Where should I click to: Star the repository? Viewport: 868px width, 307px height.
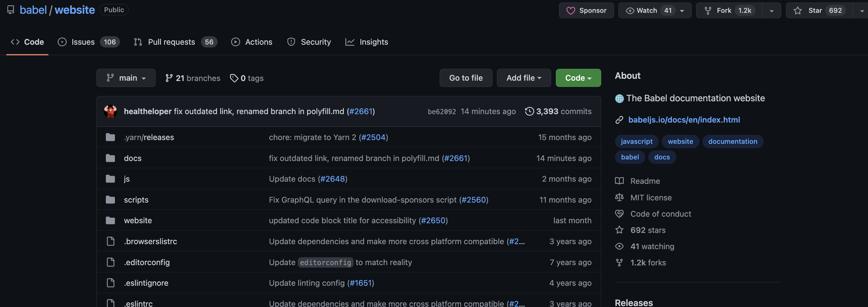(819, 10)
